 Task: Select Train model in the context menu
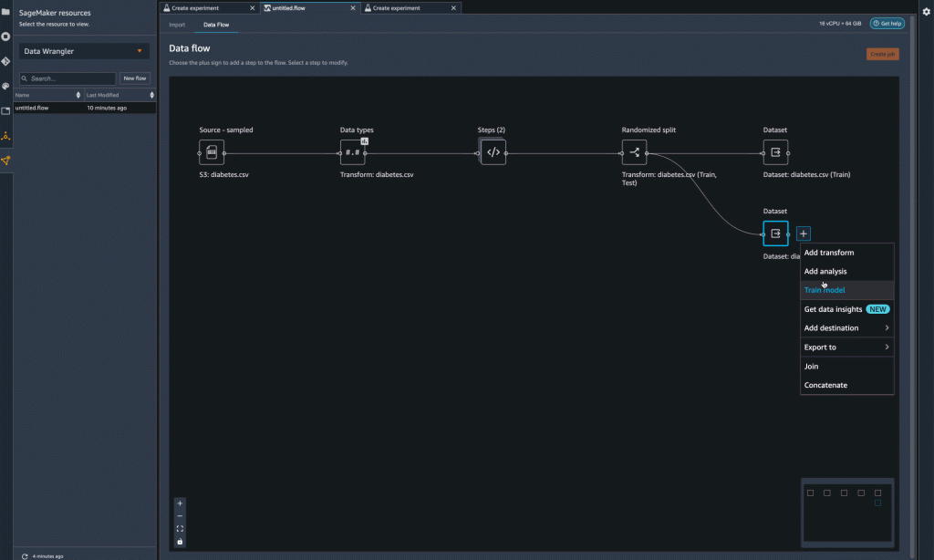[x=846, y=290]
